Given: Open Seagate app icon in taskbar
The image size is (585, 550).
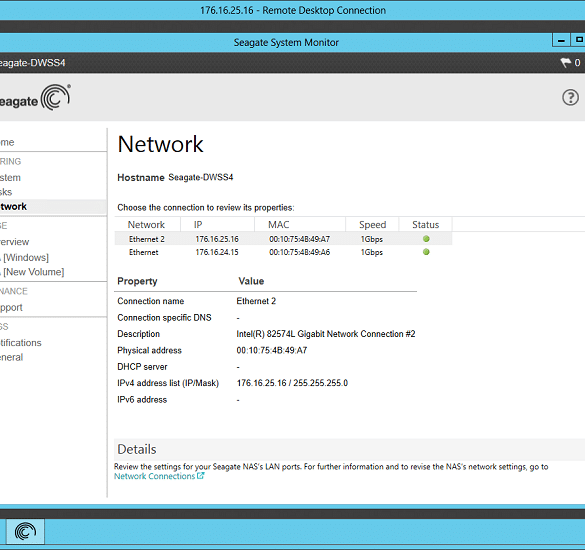Looking at the screenshot, I should click(x=25, y=531).
